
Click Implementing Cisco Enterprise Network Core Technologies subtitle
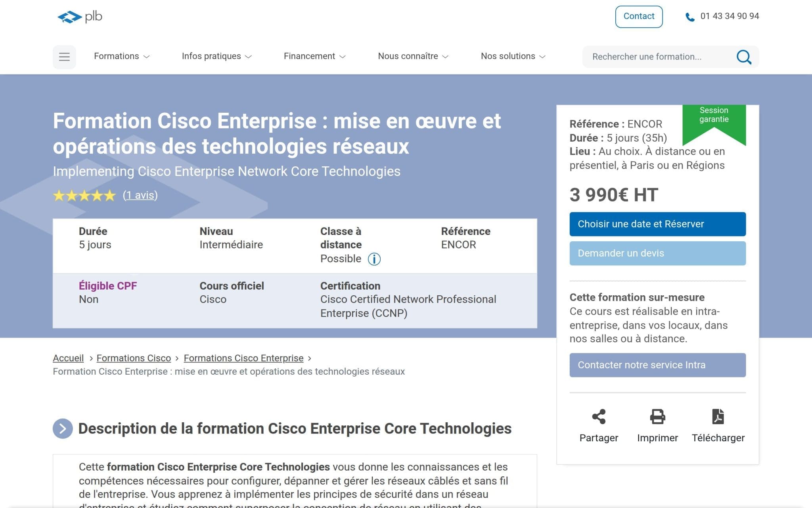226,171
